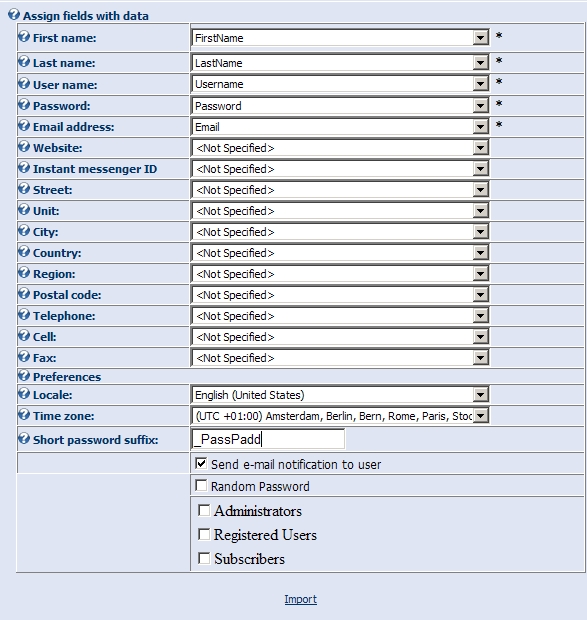Viewport: 587px width, 620px height.
Task: Click the Import link
Action: tap(300, 599)
